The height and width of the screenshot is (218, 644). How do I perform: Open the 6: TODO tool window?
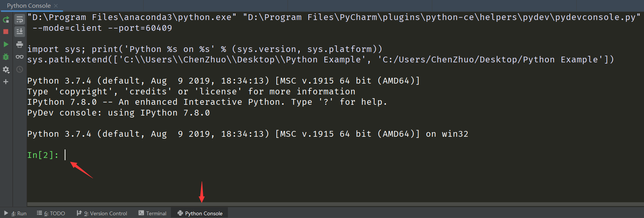click(x=51, y=213)
